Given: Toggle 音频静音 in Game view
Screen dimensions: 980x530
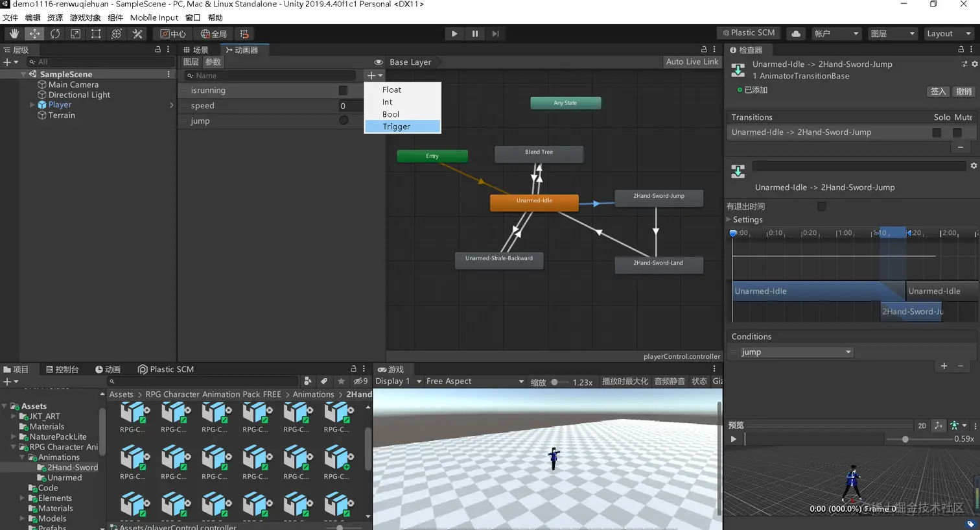Looking at the screenshot, I should (670, 381).
